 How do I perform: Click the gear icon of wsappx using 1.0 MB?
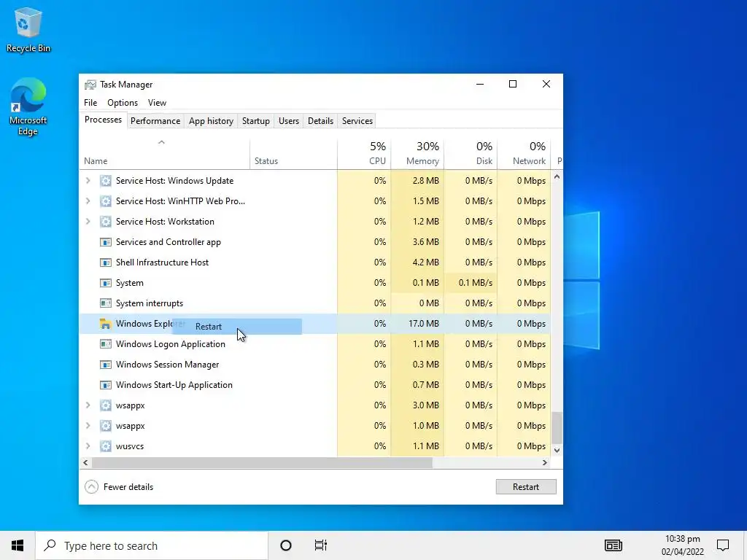[105, 426]
